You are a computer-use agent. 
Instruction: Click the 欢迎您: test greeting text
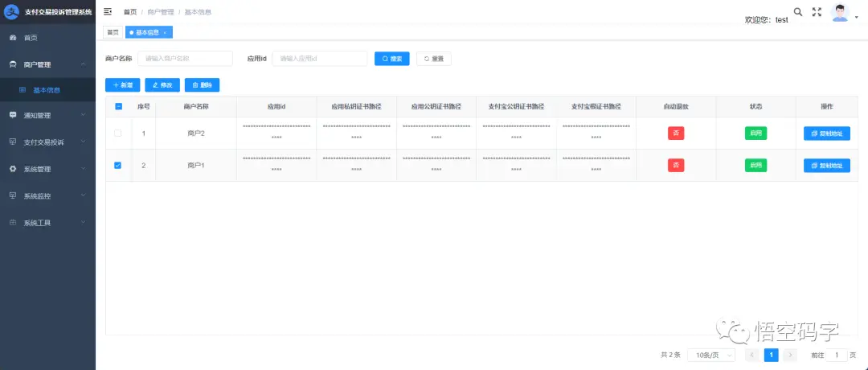767,19
